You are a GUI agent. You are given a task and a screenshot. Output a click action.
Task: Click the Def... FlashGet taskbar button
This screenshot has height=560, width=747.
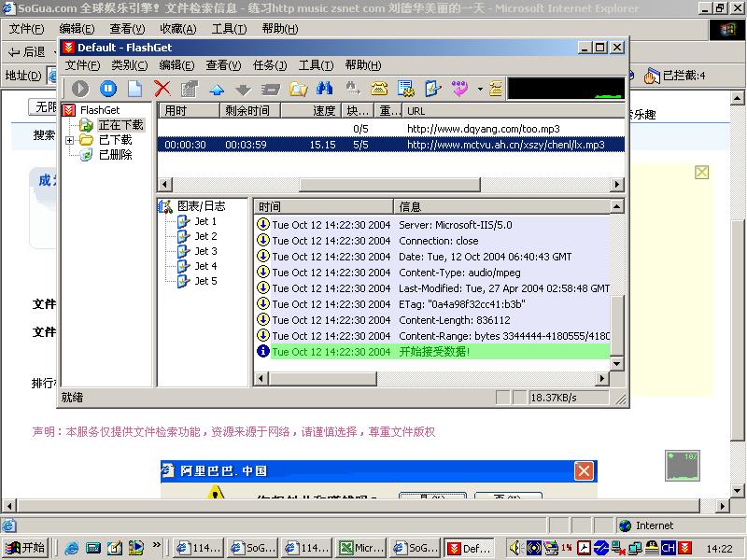(469, 548)
